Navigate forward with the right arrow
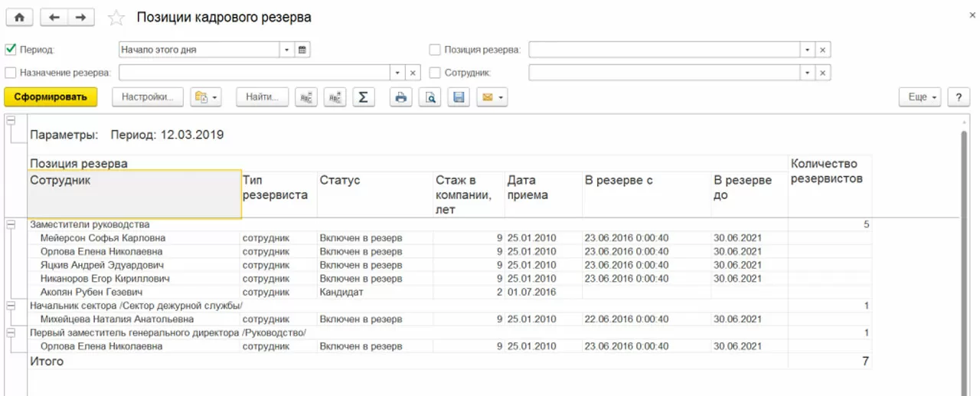The width and height of the screenshot is (980, 396). pyautogui.click(x=81, y=18)
